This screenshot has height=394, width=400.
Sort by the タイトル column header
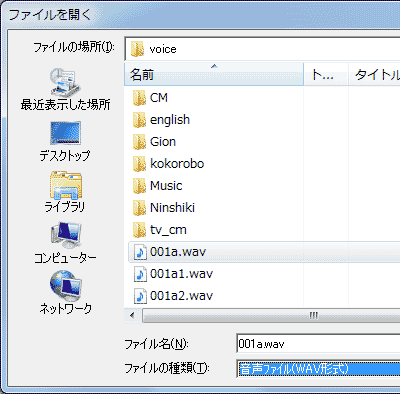click(374, 74)
